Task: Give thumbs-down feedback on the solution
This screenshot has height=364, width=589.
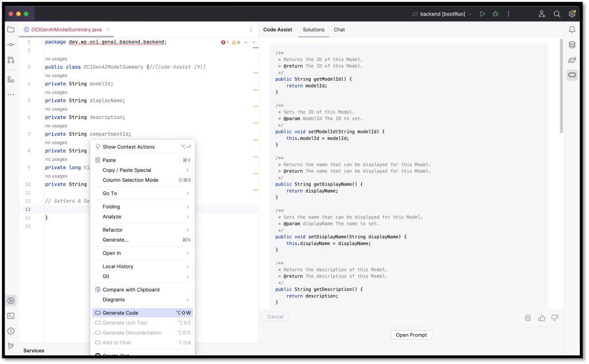Action: click(556, 317)
